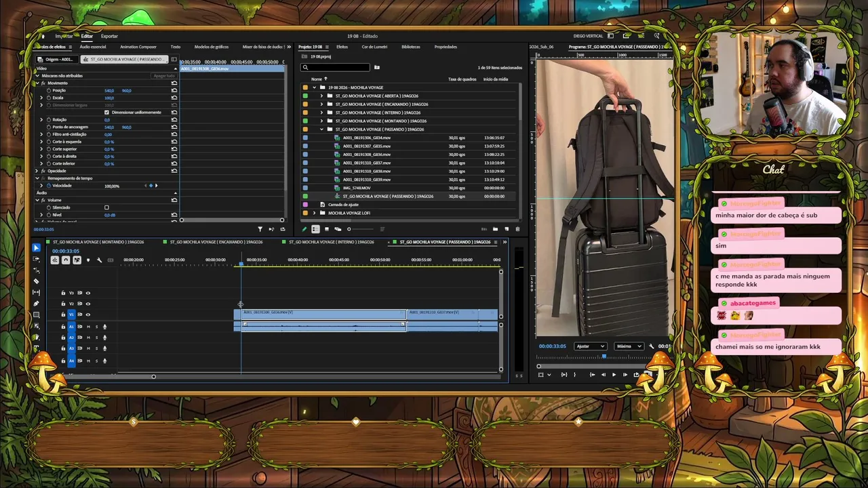
Task: Open the Animation Composer tab
Action: (138, 47)
